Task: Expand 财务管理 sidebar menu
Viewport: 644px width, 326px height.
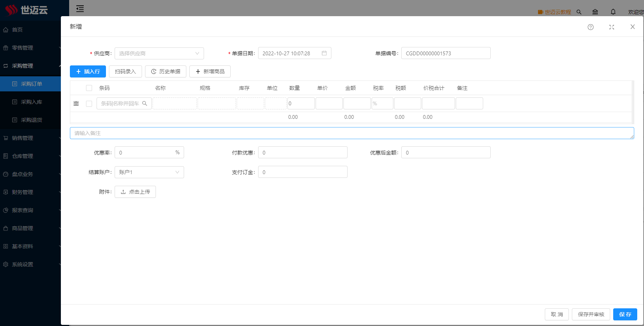Action: [30, 192]
